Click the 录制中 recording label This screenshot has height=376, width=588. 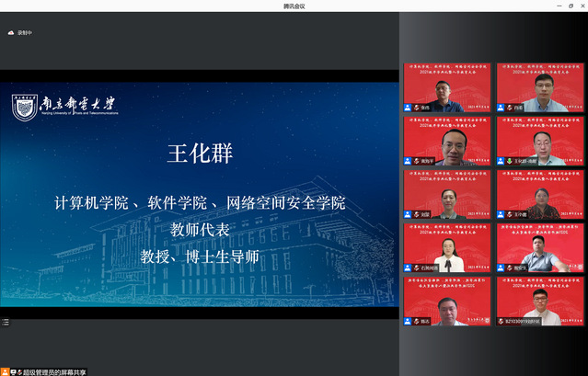pos(25,33)
